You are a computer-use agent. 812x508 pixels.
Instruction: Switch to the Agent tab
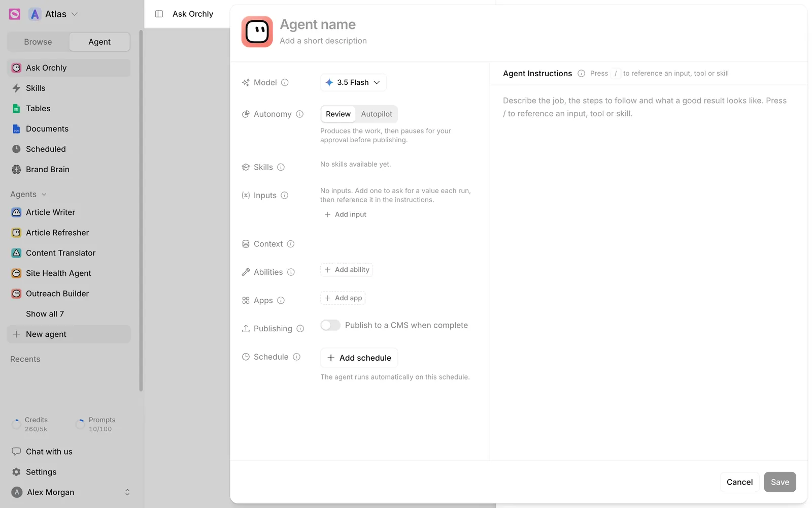(x=99, y=42)
